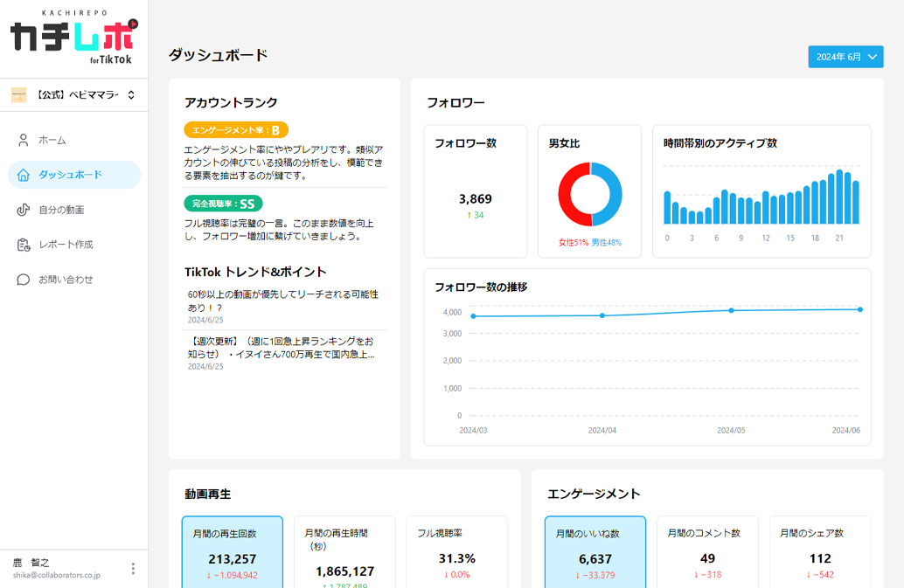Select the 月間のいいね数 metric card
Viewport: 904px width, 588px height.
pyautogui.click(x=595, y=551)
